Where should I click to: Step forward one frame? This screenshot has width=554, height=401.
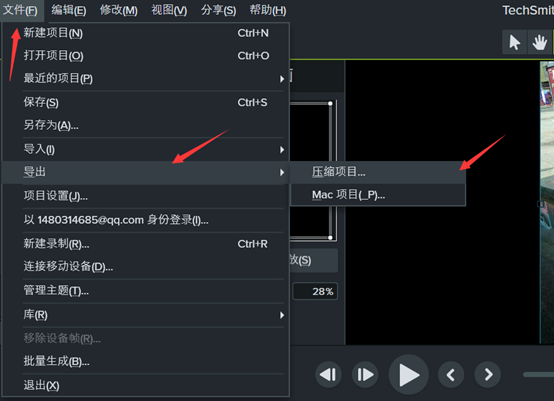point(365,375)
